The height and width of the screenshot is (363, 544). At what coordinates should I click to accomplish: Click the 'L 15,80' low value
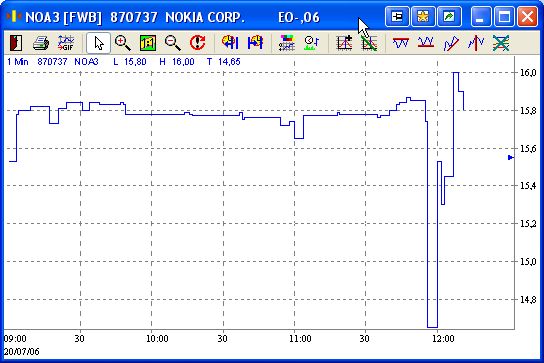130,62
